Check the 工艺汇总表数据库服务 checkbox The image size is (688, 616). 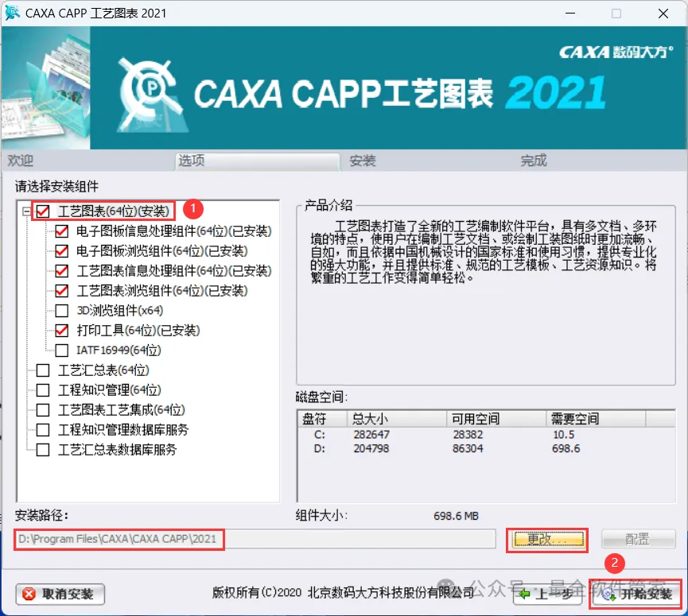point(43,450)
